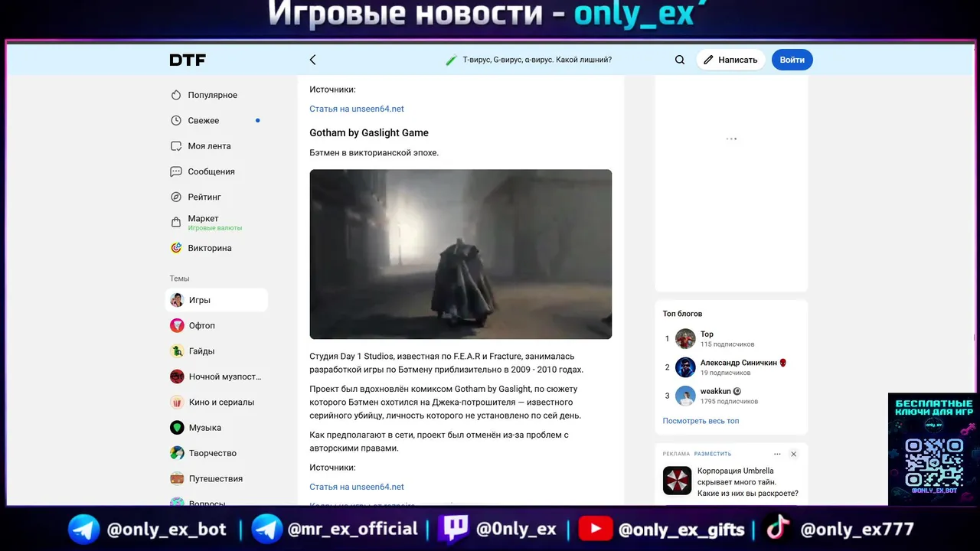980x551 pixels.
Task: Click the Кино и сериалы popcorn icon
Action: pyautogui.click(x=177, y=402)
